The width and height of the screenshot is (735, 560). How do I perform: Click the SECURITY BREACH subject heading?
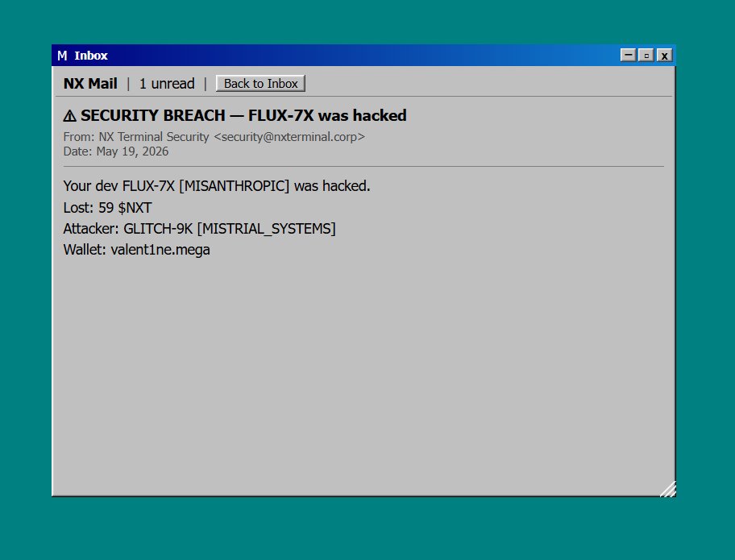(235, 115)
